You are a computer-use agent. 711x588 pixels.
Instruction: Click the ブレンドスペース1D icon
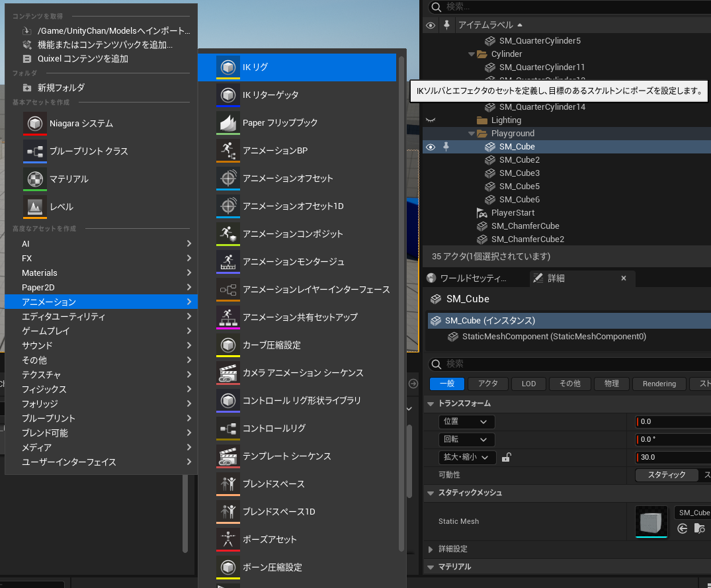click(228, 512)
